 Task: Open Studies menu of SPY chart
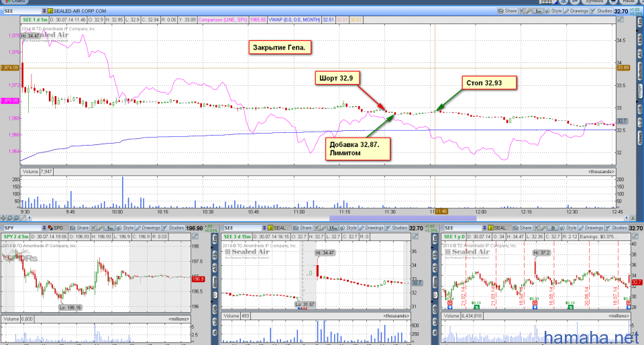point(173,228)
